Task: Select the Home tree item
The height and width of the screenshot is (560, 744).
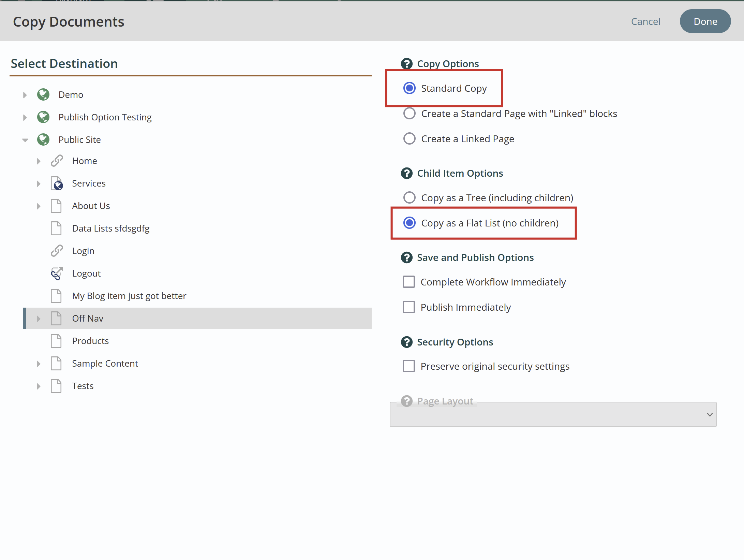Action: [x=85, y=161]
